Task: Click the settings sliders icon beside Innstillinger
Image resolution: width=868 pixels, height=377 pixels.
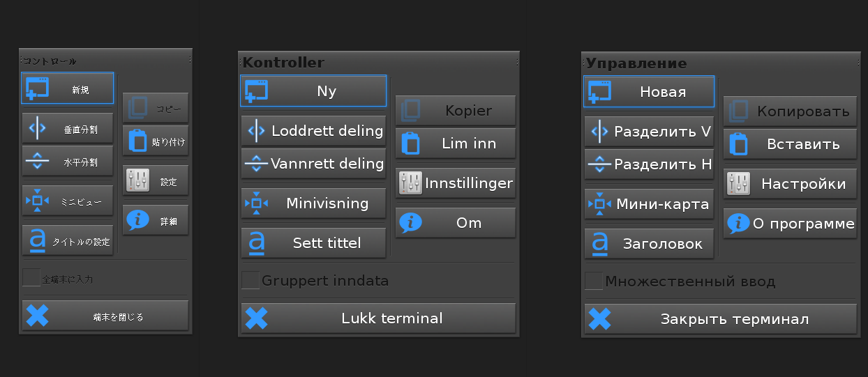Action: [x=411, y=183]
